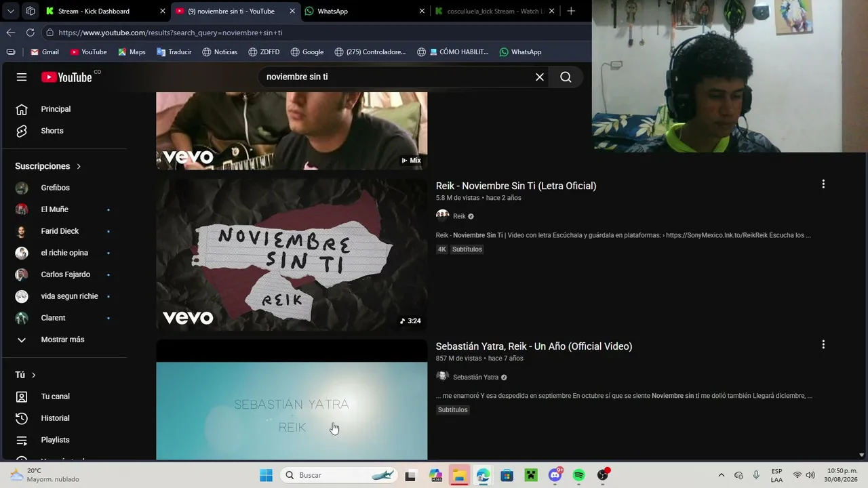Expand the Tú section chevron
The image size is (868, 488).
click(33, 375)
